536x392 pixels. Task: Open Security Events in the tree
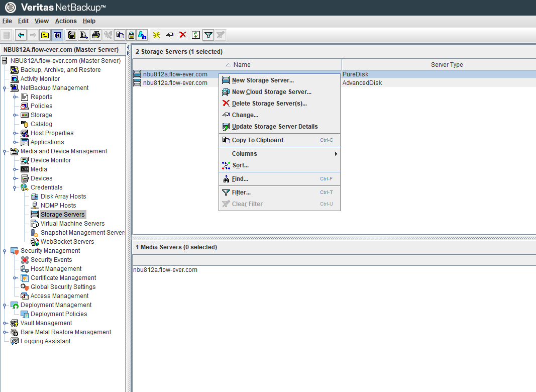coord(51,260)
